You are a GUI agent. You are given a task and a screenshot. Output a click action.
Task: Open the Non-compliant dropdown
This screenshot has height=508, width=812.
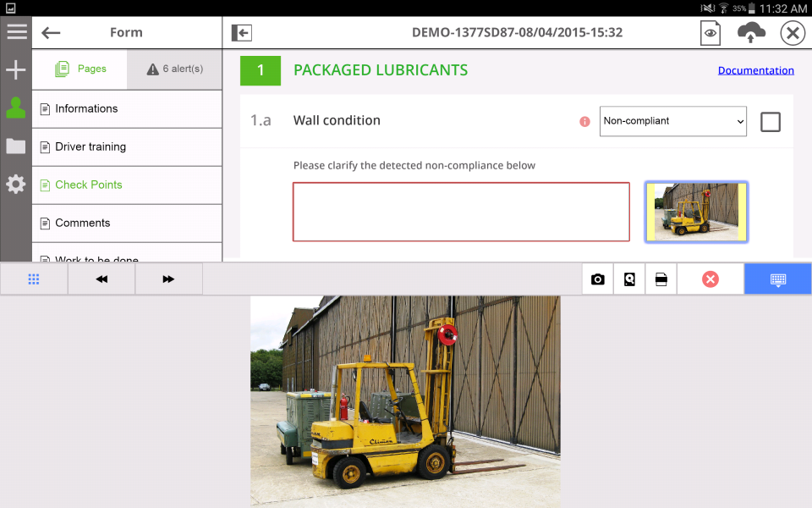(x=673, y=121)
